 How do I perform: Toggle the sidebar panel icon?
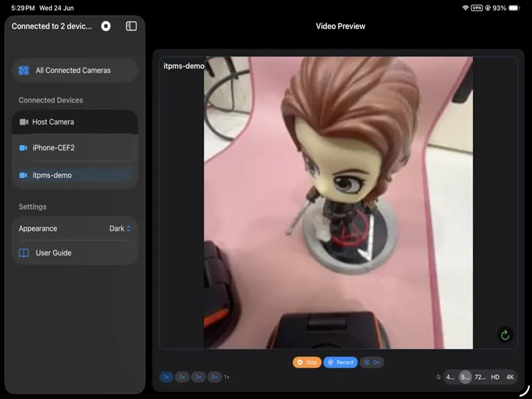point(132,26)
